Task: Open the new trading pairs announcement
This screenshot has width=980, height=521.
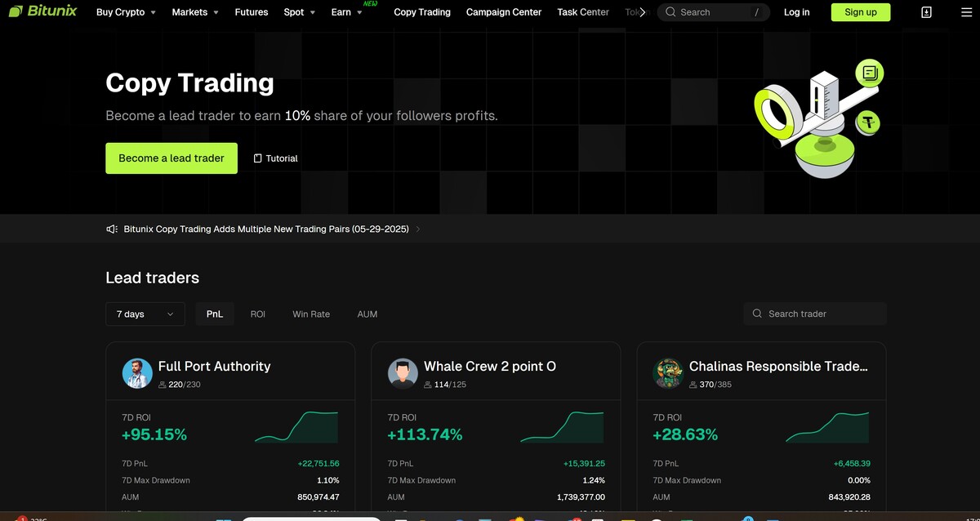Action: click(266, 229)
